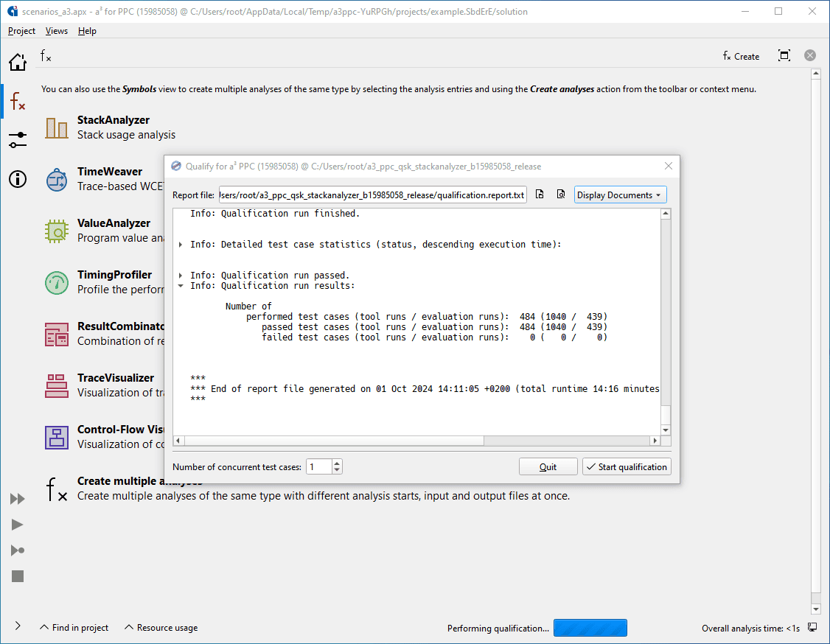
Task: Click main view scrollbar up arrow
Action: click(x=816, y=74)
